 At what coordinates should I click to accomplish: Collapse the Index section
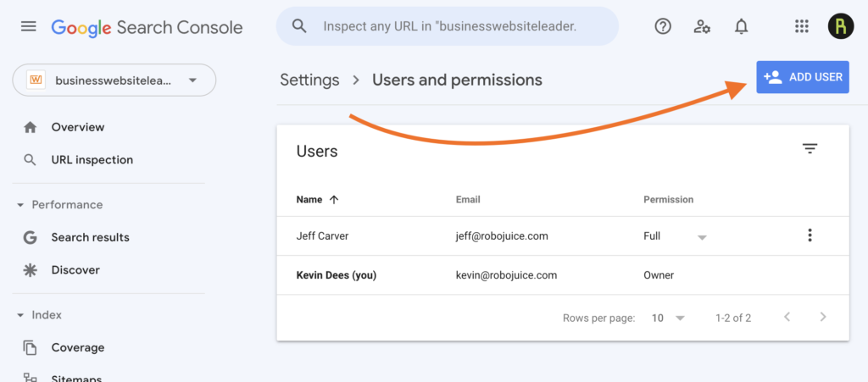click(x=20, y=315)
